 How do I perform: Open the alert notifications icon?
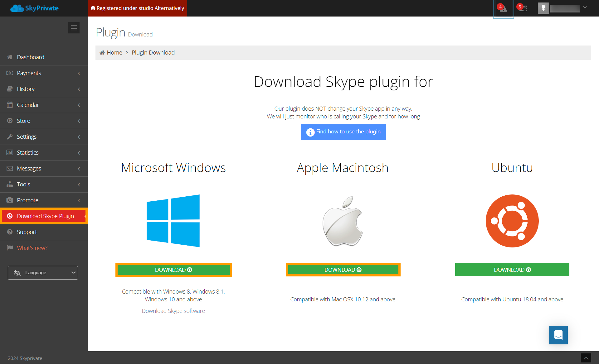[x=503, y=8]
